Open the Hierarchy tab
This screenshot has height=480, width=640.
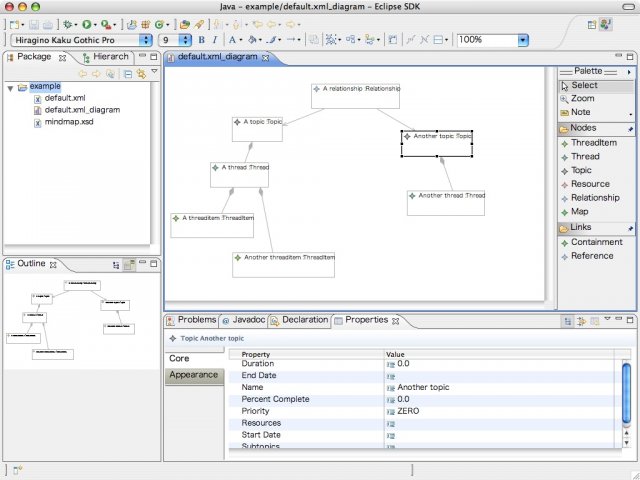[x=110, y=57]
